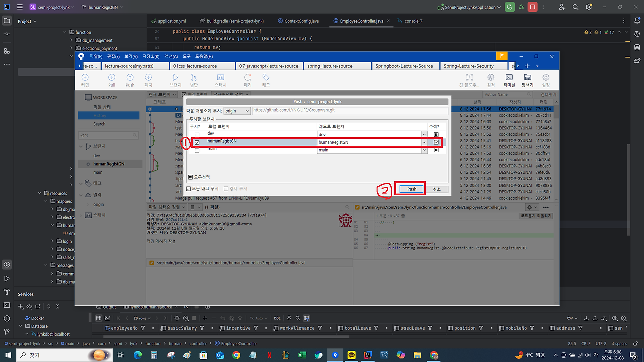Open the Project tool window folder icon
644x362 pixels.
pos(7,21)
